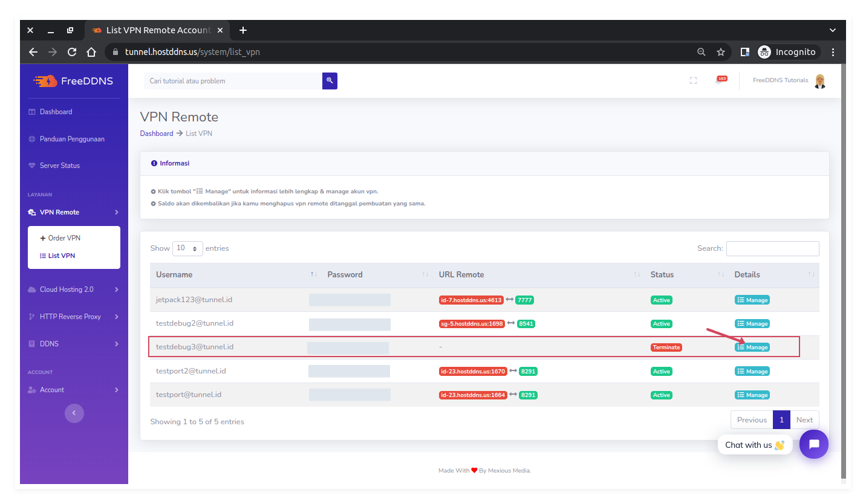The width and height of the screenshot is (866, 504).
Task: Click the FreeDDNS logo
Action: [x=73, y=81]
